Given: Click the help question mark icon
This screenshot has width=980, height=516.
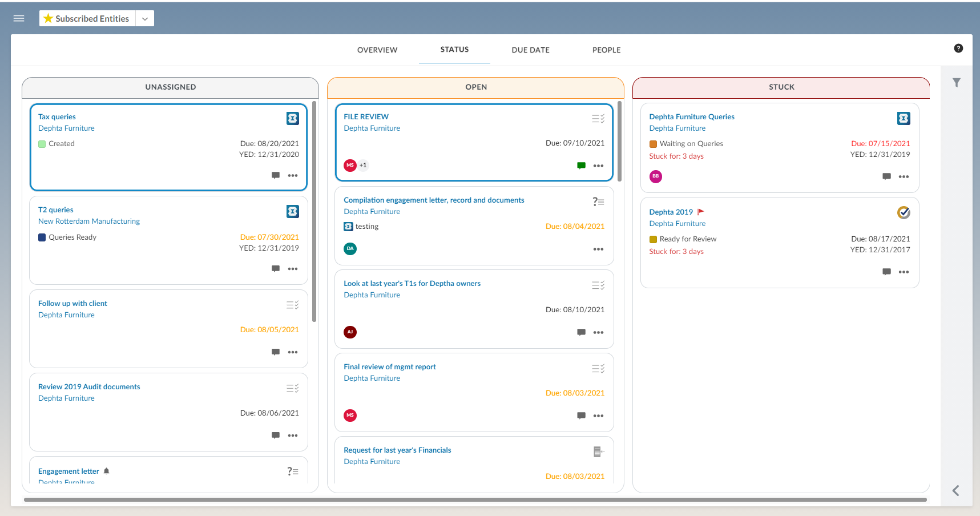Looking at the screenshot, I should (958, 49).
